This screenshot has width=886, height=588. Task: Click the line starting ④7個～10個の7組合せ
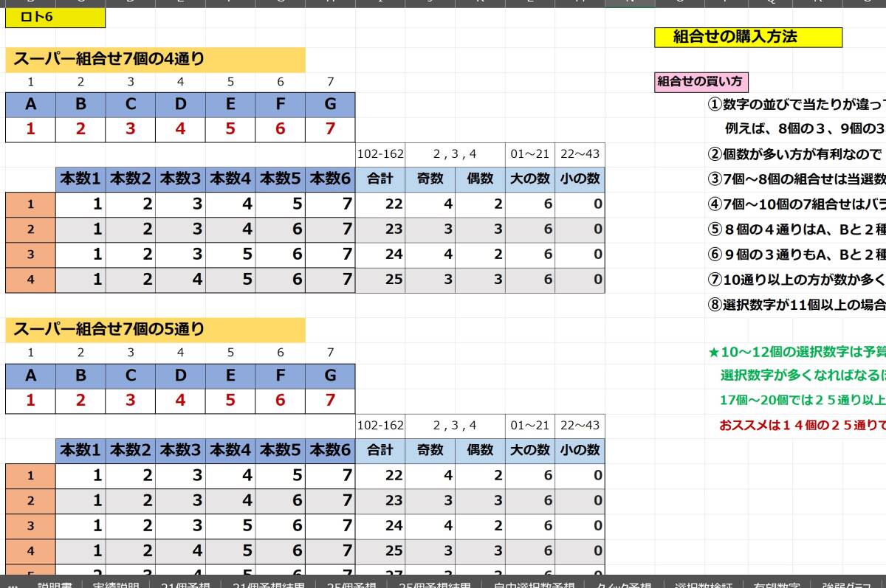coord(797,204)
